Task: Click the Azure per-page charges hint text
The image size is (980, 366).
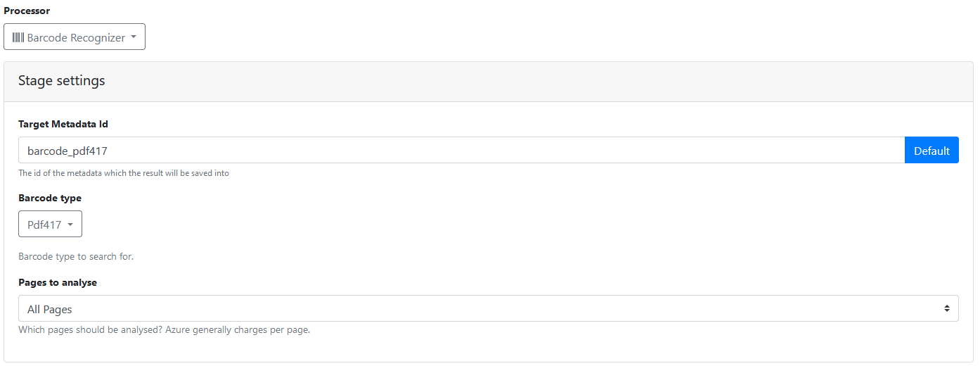Action: click(x=164, y=329)
